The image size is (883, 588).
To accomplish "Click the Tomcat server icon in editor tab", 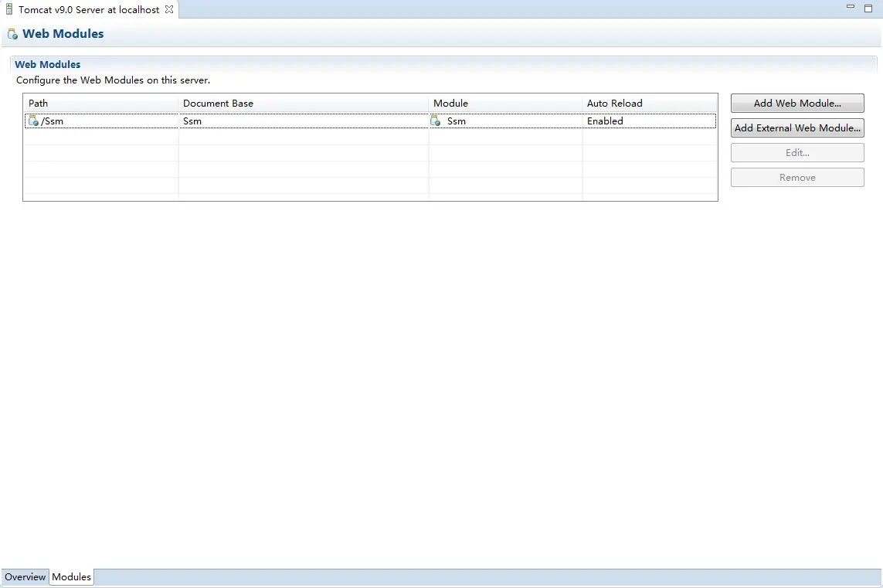I will [x=9, y=9].
